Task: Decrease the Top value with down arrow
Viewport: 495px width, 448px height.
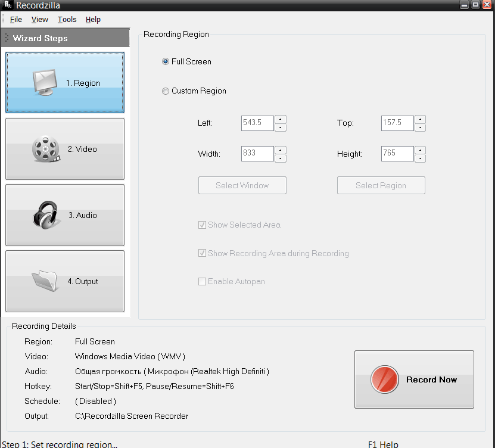Action: (420, 127)
